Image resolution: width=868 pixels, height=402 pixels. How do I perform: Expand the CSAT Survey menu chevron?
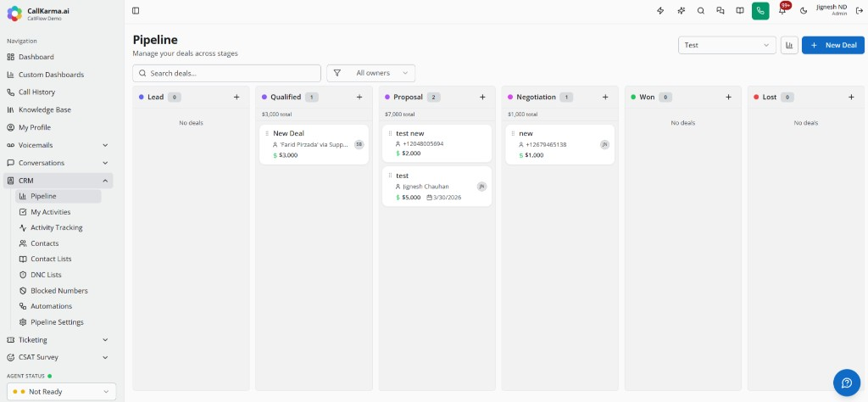pos(105,358)
